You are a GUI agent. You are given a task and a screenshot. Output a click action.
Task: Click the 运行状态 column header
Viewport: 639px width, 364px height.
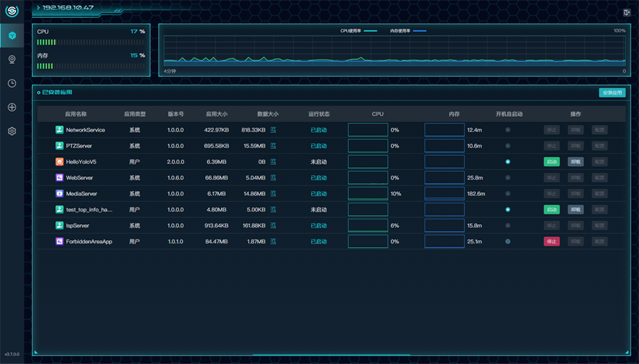(x=319, y=114)
